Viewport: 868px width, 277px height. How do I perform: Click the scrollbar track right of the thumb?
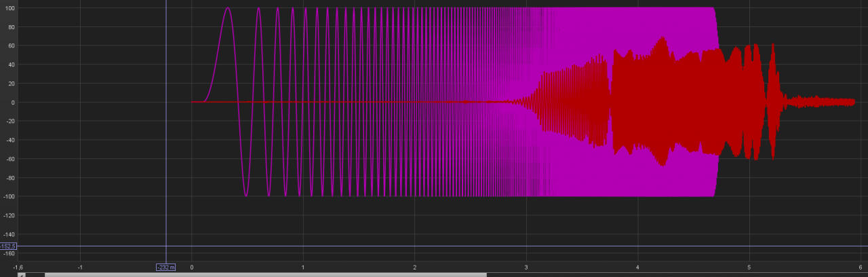pyautogui.click(x=677, y=275)
